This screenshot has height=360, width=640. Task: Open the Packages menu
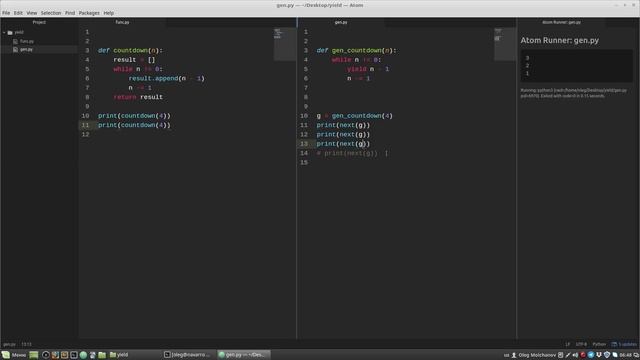pyautogui.click(x=89, y=13)
